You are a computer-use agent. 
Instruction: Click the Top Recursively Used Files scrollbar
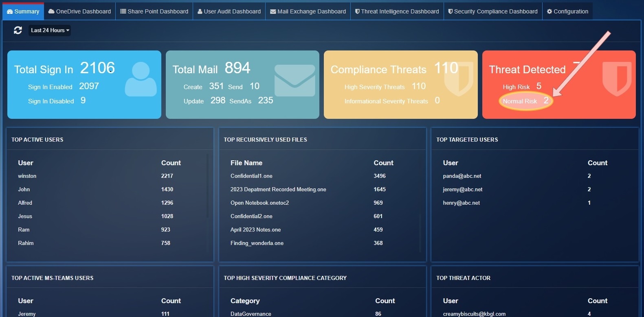pos(420,233)
